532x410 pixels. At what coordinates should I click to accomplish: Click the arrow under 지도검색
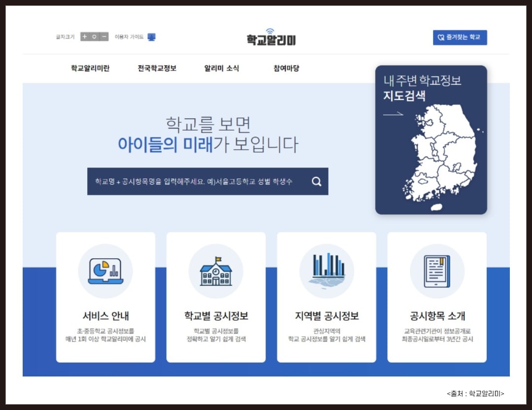(393, 114)
